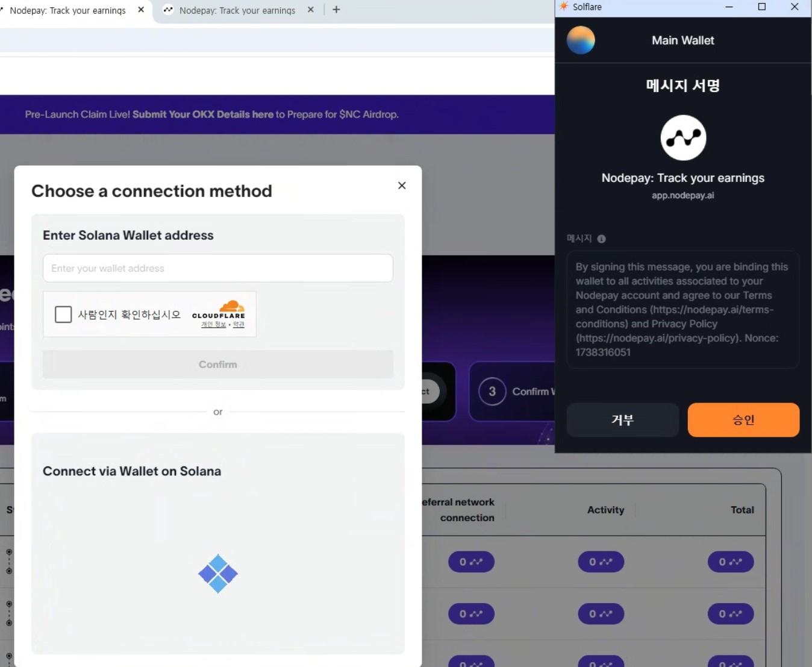This screenshot has width=812, height=667.
Task: Minimize the Solflare window
Action: pos(729,7)
